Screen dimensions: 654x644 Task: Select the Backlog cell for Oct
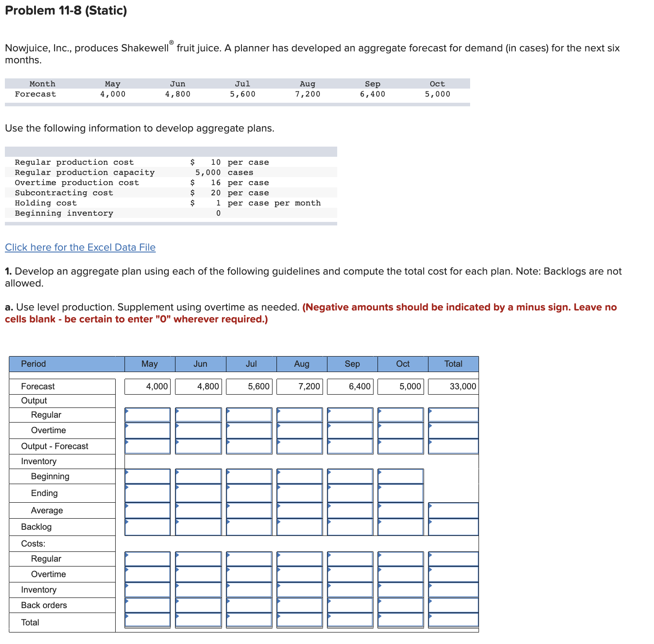click(x=401, y=527)
